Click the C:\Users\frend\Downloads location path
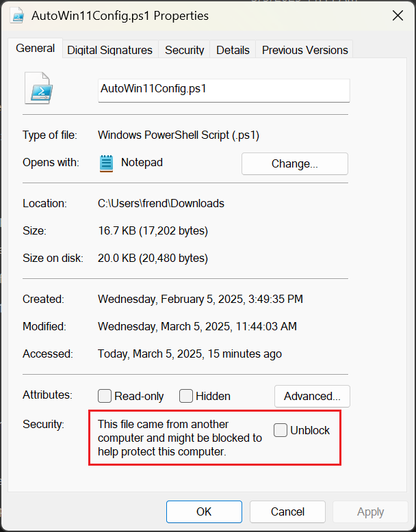 (161, 203)
